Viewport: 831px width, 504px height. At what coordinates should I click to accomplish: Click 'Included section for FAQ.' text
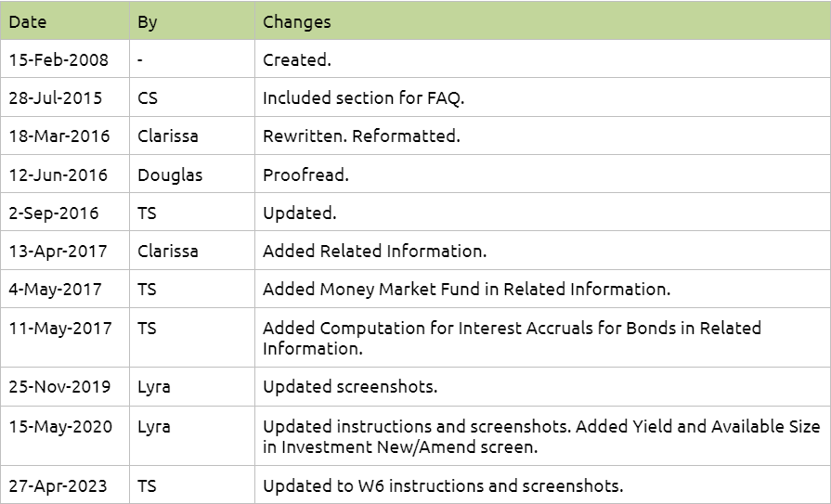point(363,98)
